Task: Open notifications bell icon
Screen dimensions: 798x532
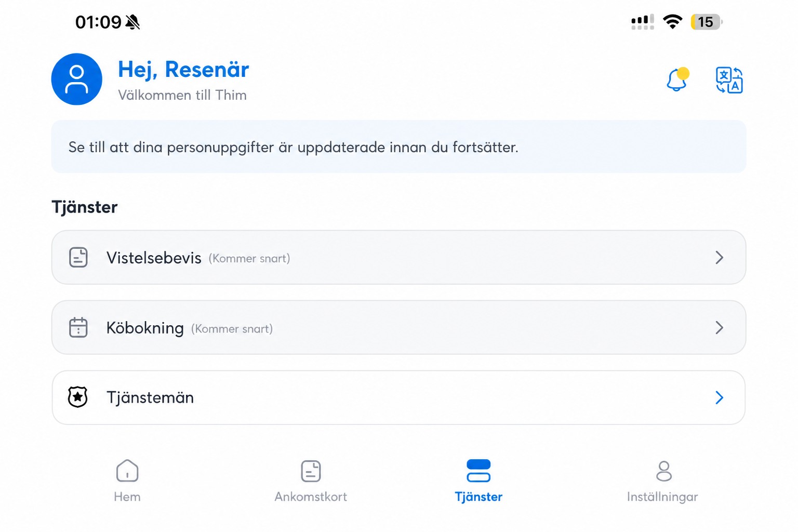Action: (x=677, y=79)
